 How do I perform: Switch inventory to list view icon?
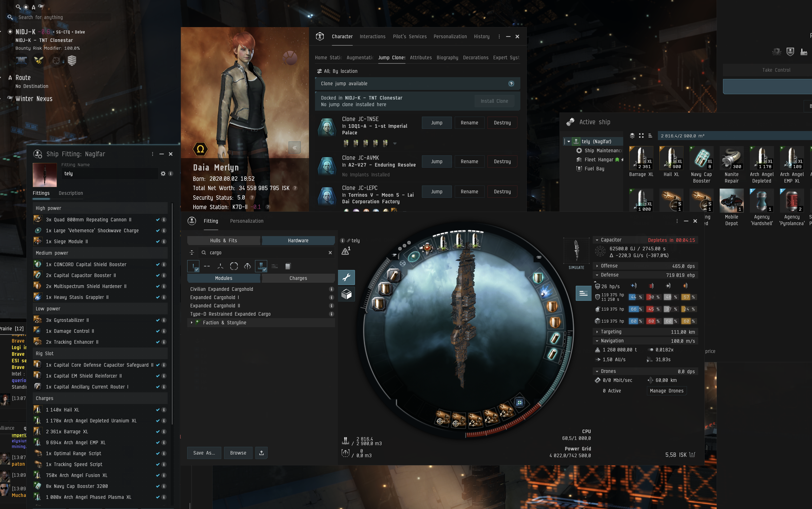pyautogui.click(x=650, y=136)
